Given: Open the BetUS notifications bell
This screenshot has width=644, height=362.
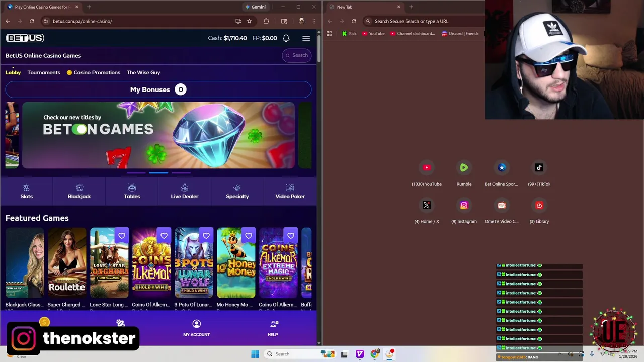Looking at the screenshot, I should pos(286,38).
